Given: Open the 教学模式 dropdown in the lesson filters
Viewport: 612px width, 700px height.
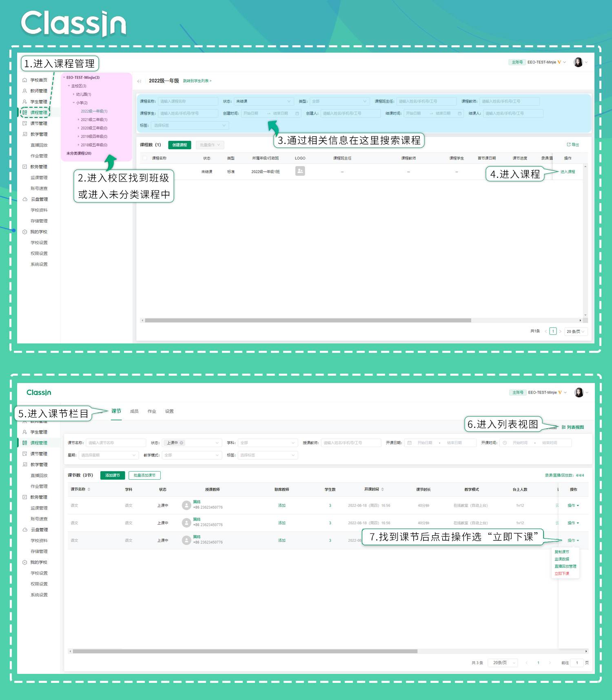Looking at the screenshot, I should tap(192, 455).
